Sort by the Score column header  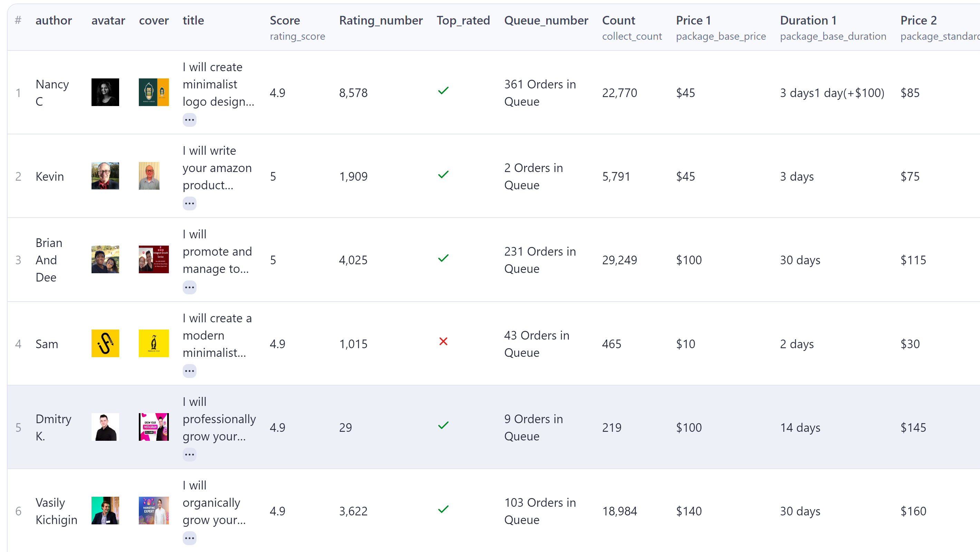pos(285,20)
